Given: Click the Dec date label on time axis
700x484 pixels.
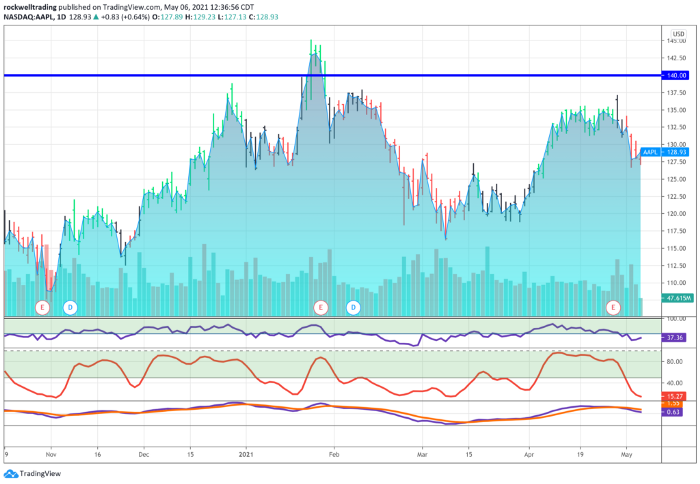Looking at the screenshot, I should coord(144,455).
